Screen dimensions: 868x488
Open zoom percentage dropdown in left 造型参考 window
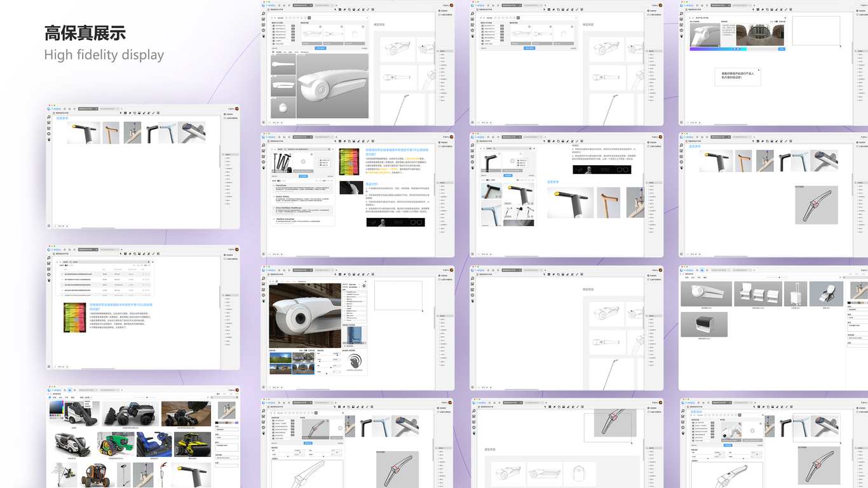point(61,226)
